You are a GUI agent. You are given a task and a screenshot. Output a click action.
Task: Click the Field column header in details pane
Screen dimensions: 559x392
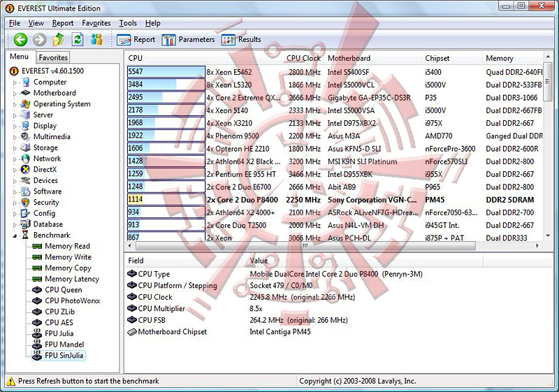[186, 261]
